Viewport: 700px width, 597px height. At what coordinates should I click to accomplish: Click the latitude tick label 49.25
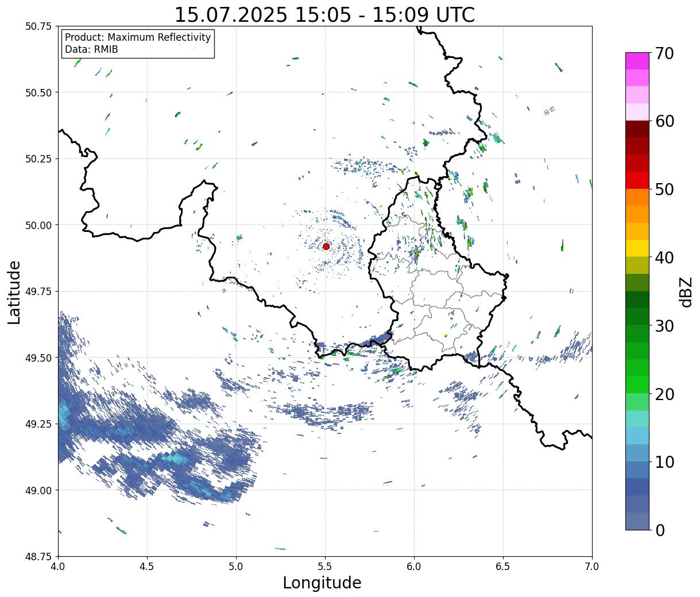(x=38, y=424)
